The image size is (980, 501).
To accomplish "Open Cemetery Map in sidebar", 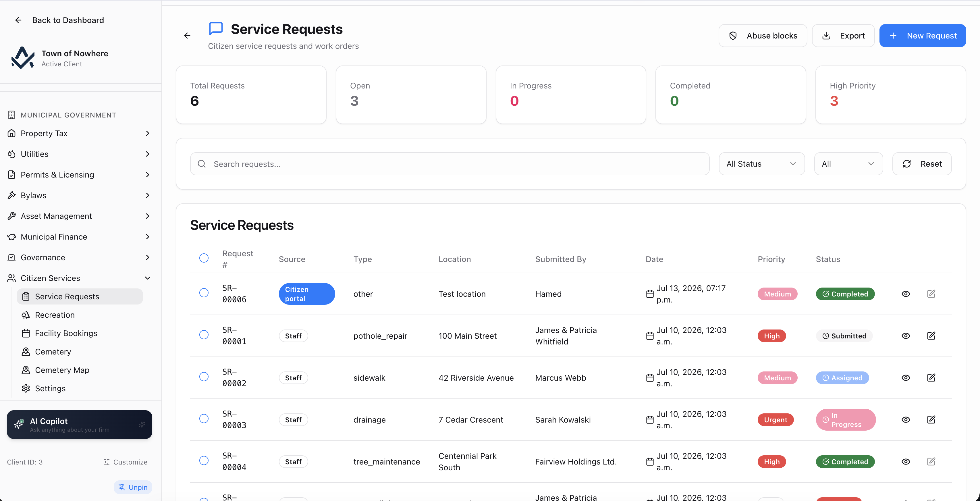I will (x=80, y=370).
